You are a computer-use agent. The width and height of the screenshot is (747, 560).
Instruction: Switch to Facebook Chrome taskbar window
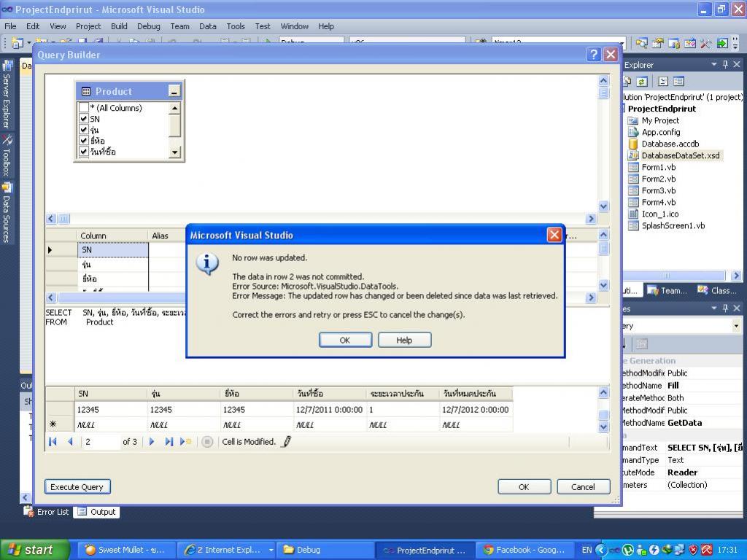(524, 550)
